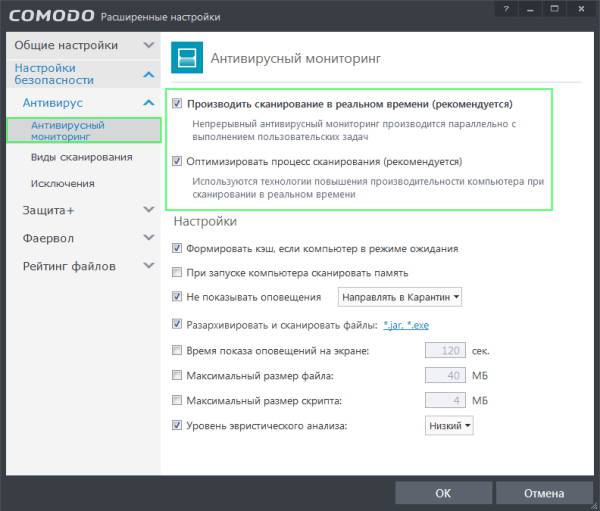Enable maximum file size checkbox
600x511 pixels.
177,375
